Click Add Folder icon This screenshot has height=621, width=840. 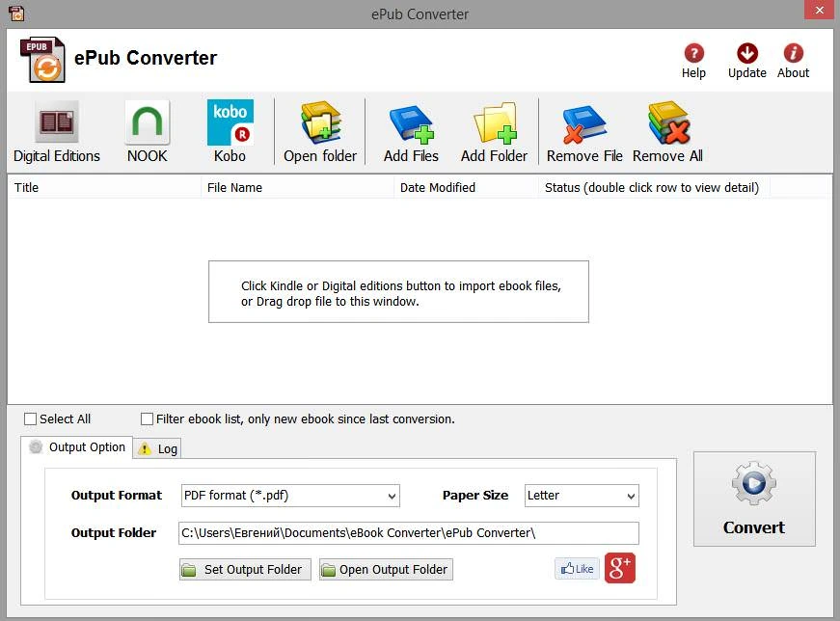tap(495, 123)
